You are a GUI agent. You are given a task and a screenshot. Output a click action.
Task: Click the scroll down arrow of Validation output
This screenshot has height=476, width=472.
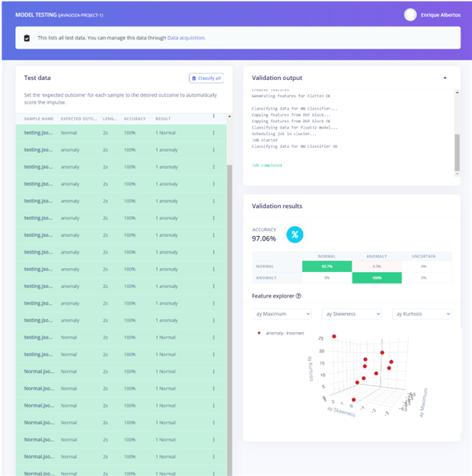[457, 174]
